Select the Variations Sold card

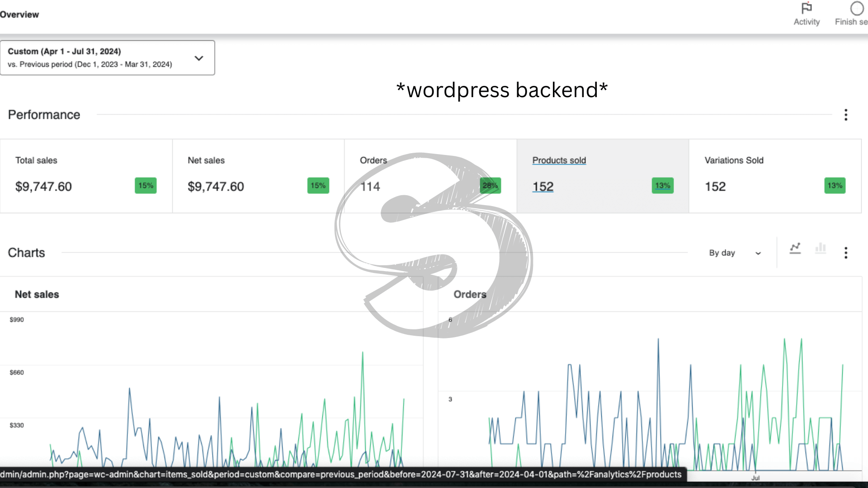[x=775, y=176]
